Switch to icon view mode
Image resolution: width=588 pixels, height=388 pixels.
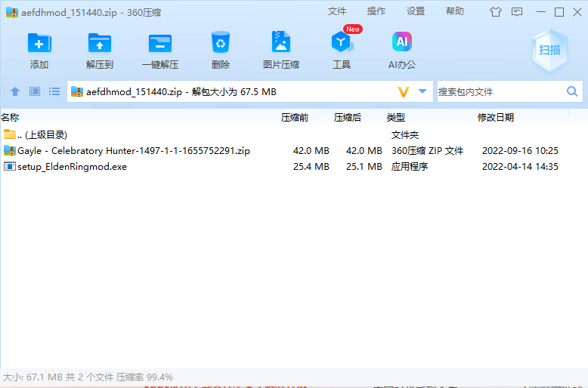pos(35,91)
